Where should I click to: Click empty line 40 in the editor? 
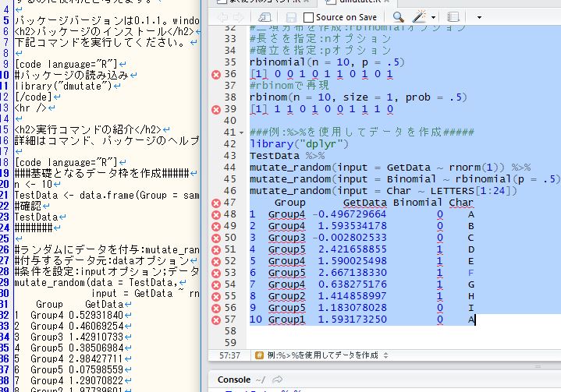pos(403,121)
